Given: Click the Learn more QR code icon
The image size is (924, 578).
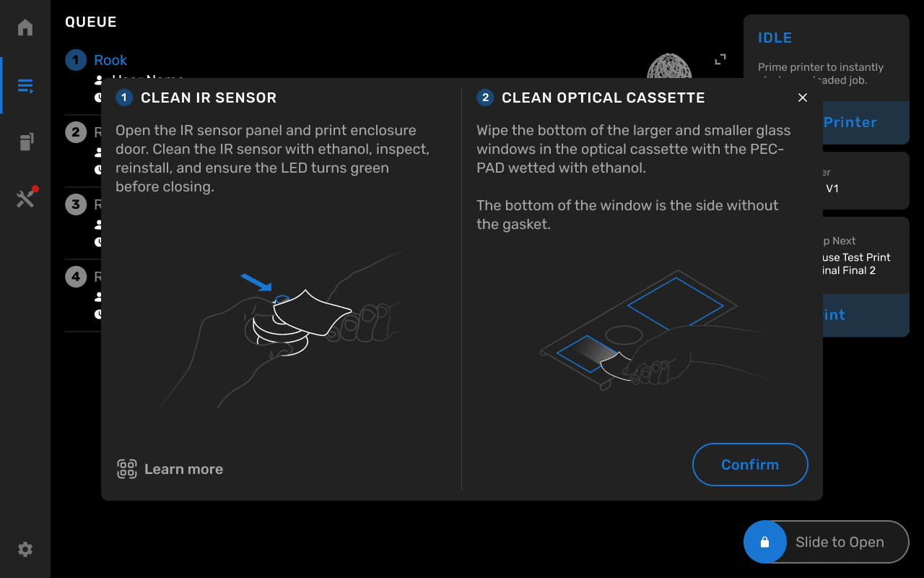Looking at the screenshot, I should coord(127,469).
